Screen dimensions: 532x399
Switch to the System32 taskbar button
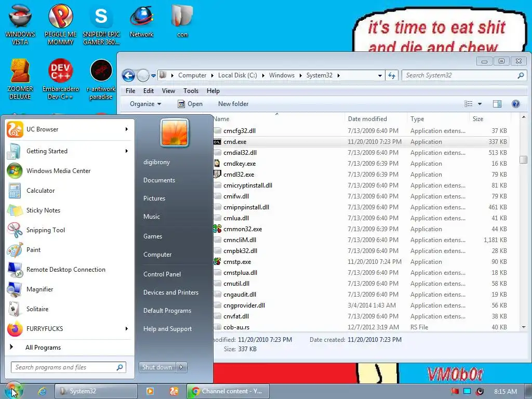(x=96, y=391)
